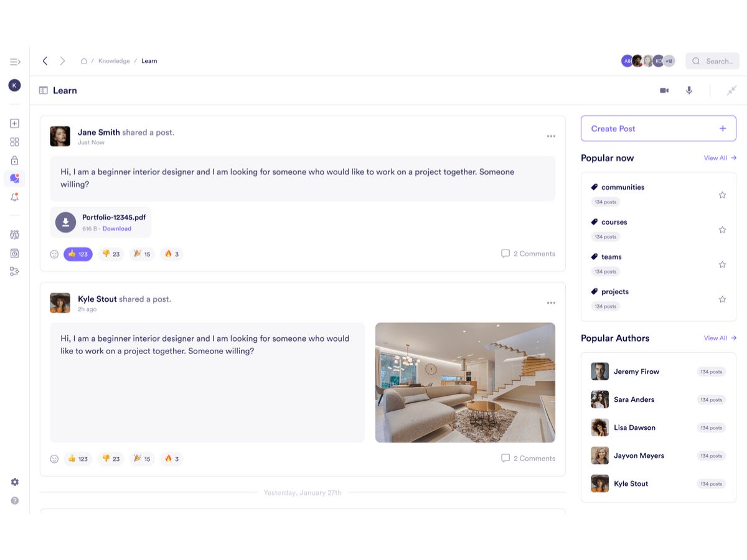
Task: Open 2 Comments on Jane Smith's post
Action: tap(528, 254)
